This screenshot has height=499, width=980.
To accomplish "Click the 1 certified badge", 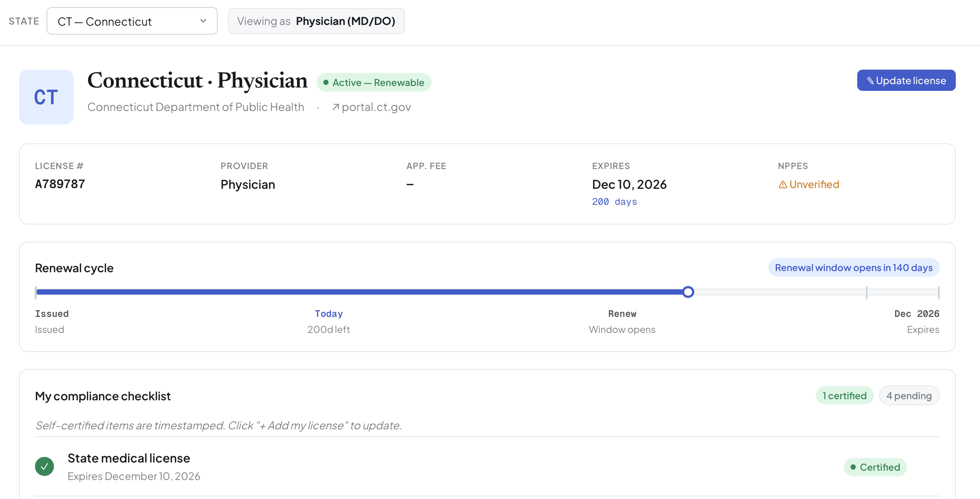I will [x=845, y=395].
